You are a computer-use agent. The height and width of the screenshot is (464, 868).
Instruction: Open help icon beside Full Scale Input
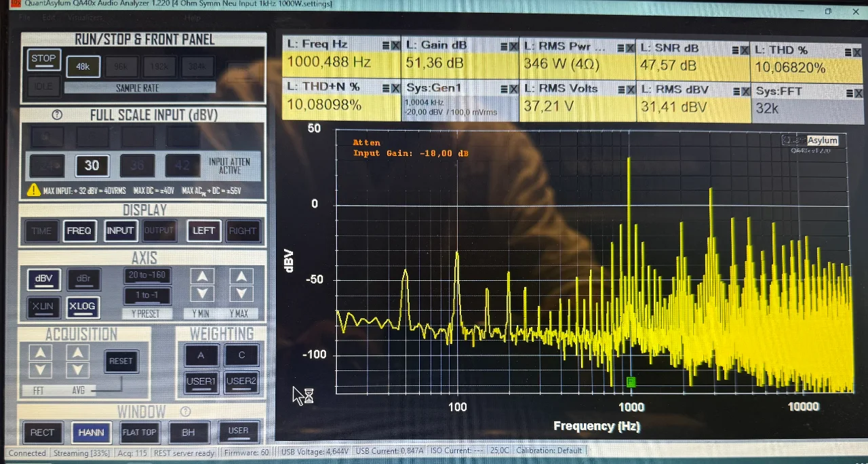click(57, 115)
